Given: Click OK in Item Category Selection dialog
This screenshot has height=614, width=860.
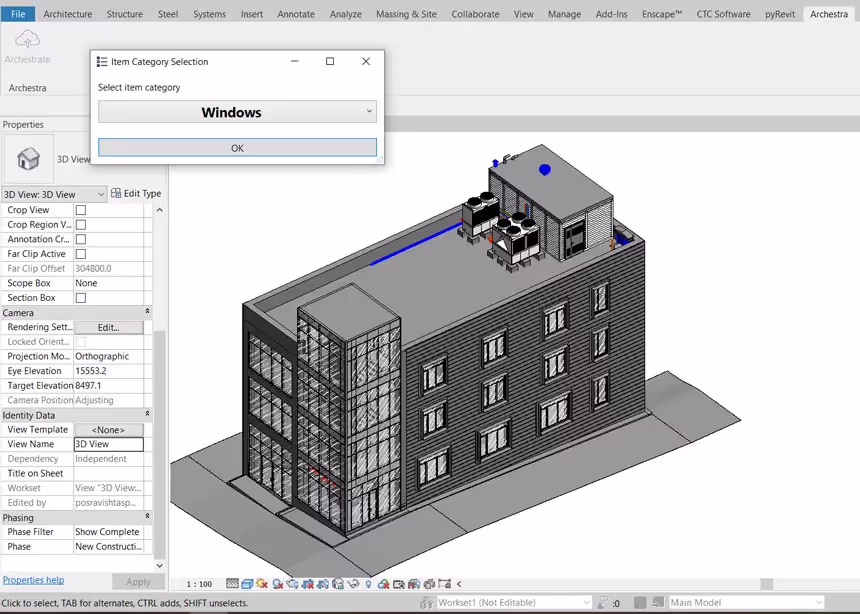Looking at the screenshot, I should [x=237, y=148].
